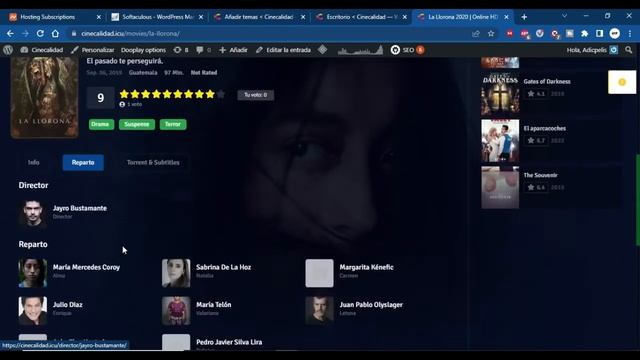Open the Drama genre tag
This screenshot has height=360, width=640.
coord(101,124)
